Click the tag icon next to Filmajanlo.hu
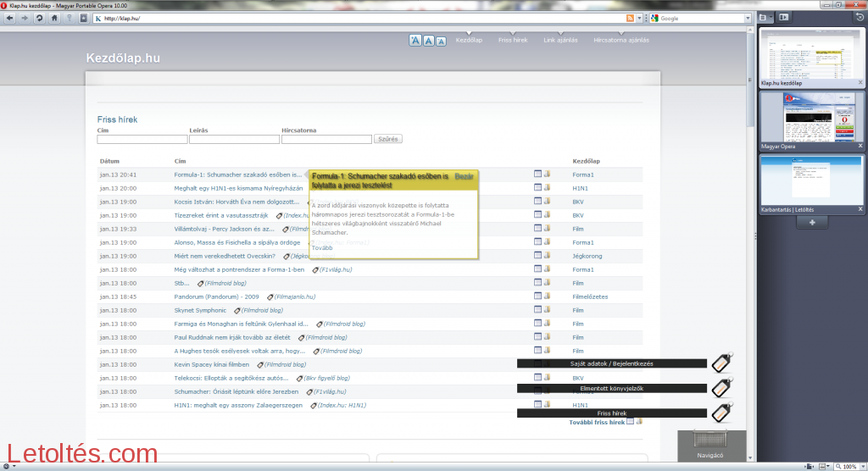This screenshot has height=471, width=868. pos(270,297)
